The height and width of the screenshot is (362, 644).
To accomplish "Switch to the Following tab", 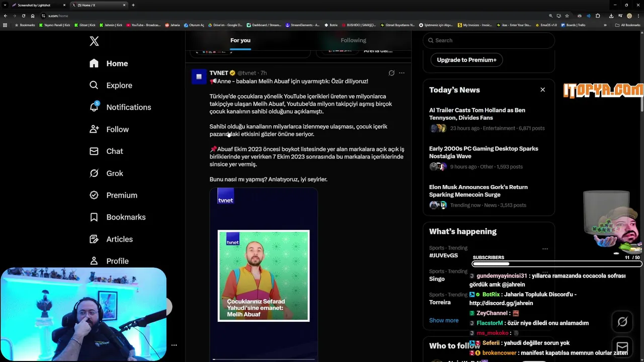I will pos(353,40).
